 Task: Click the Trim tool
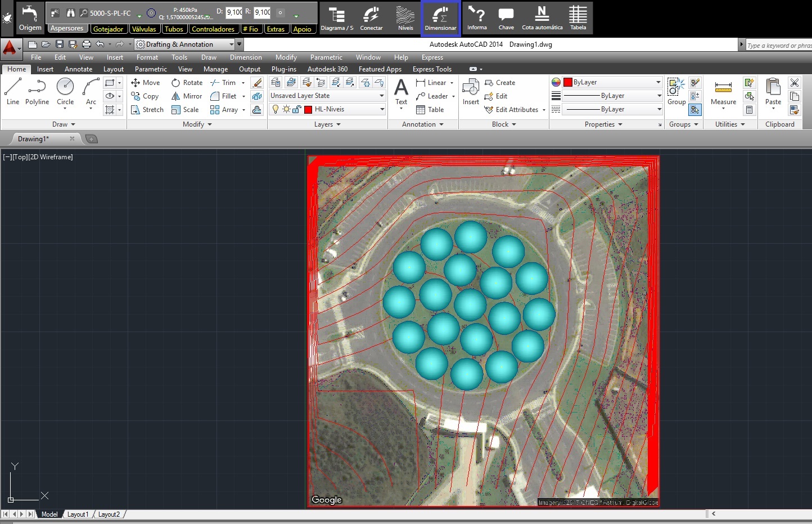point(223,83)
